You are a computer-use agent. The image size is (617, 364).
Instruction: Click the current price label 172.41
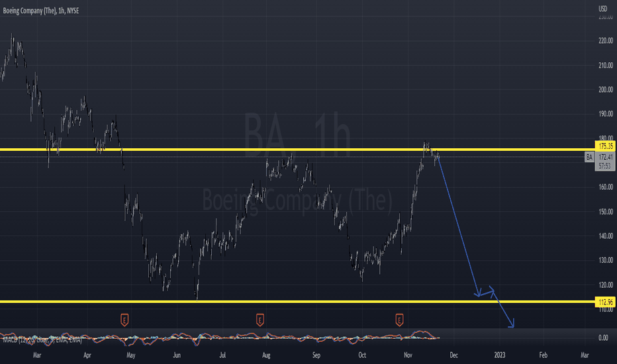point(605,157)
